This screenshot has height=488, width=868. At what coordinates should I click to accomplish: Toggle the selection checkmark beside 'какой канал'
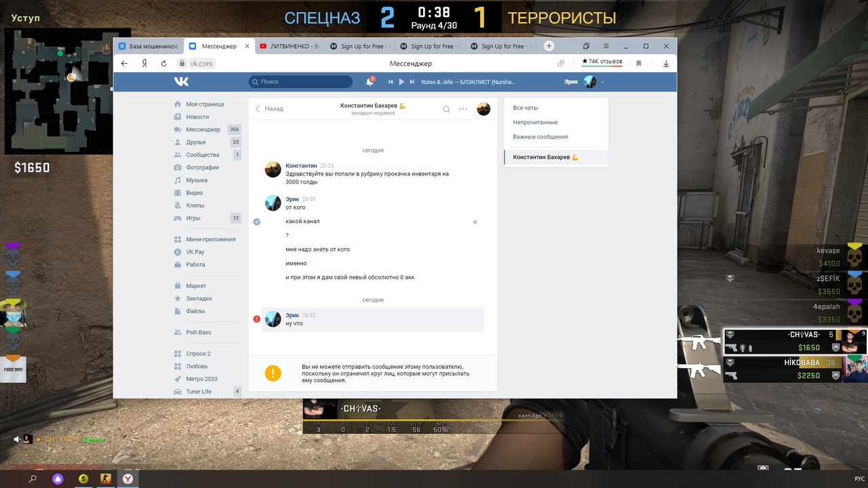pyautogui.click(x=256, y=222)
